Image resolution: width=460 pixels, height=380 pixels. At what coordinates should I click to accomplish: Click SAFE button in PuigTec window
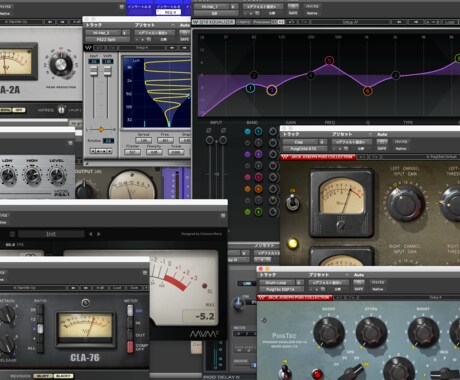click(359, 289)
